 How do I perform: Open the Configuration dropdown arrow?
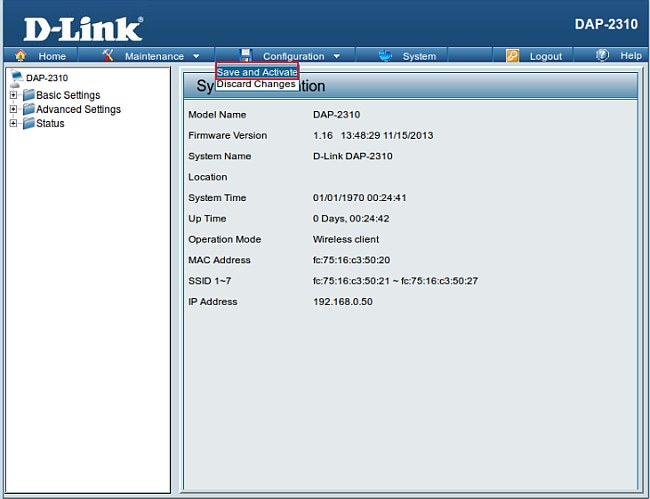[x=337, y=57]
